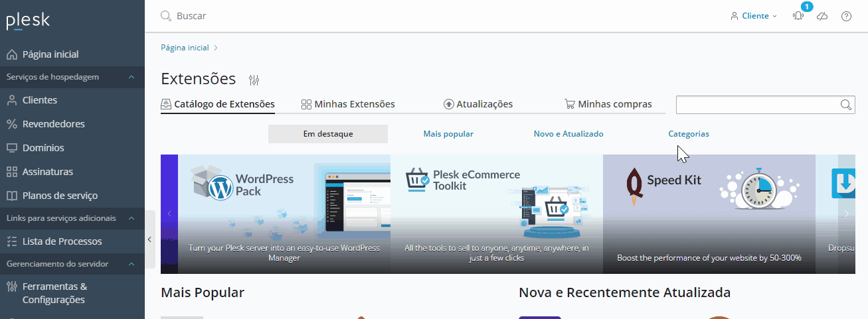Open the Plesk eCommerce Toolkit banner
Viewport: 868px width, 319px height.
[497, 214]
